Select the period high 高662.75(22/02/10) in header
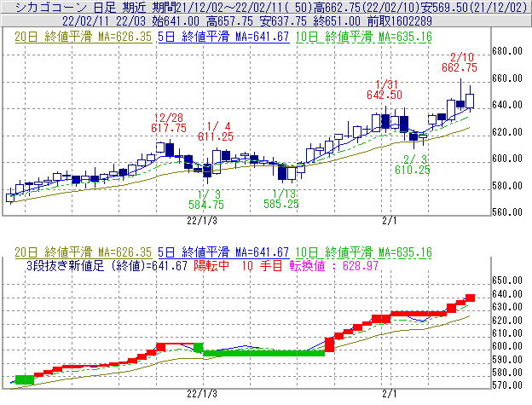Viewport: 532px width, 405px height. [x=366, y=8]
